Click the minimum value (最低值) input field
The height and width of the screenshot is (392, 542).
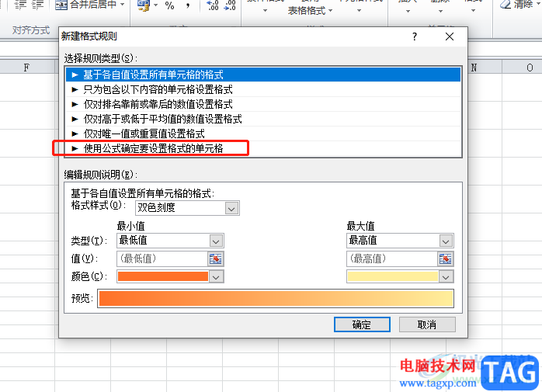[162, 258]
